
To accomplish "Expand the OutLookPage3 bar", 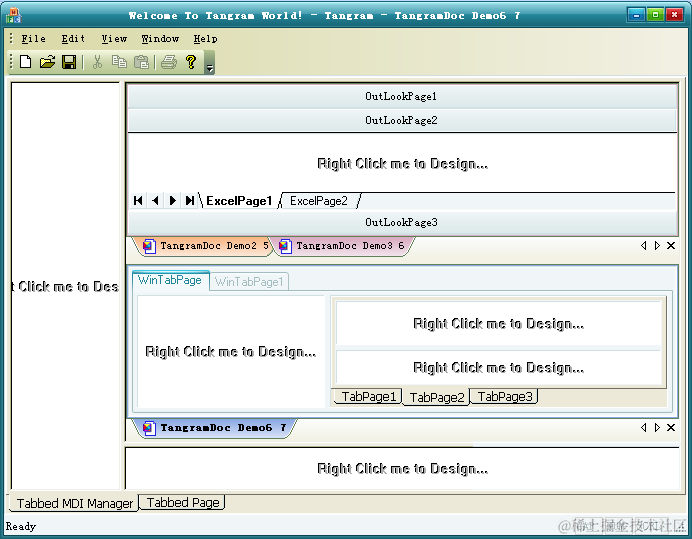I will pos(402,222).
